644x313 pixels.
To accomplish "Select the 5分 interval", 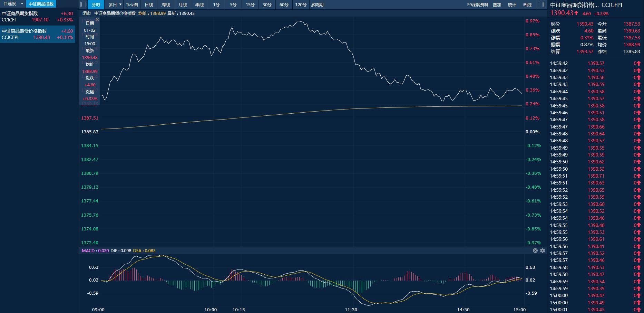I will pos(233,4).
